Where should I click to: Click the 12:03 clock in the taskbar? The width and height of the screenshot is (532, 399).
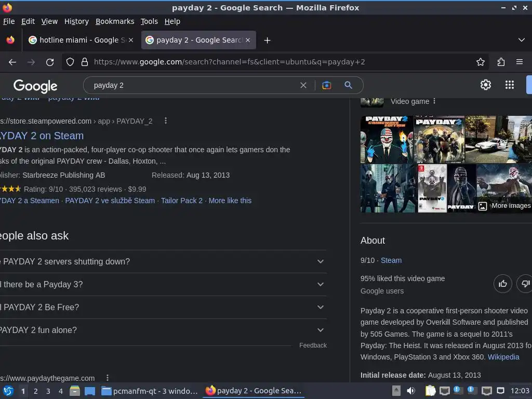click(x=520, y=391)
